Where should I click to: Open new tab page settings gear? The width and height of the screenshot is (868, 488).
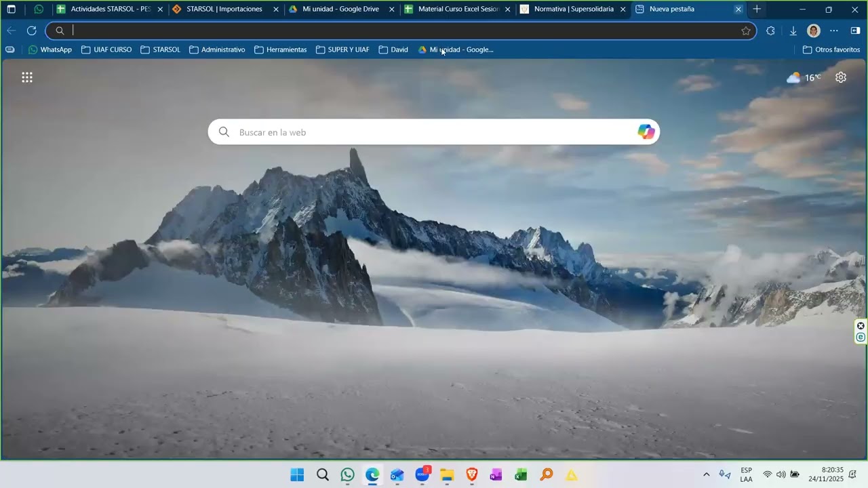point(841,77)
